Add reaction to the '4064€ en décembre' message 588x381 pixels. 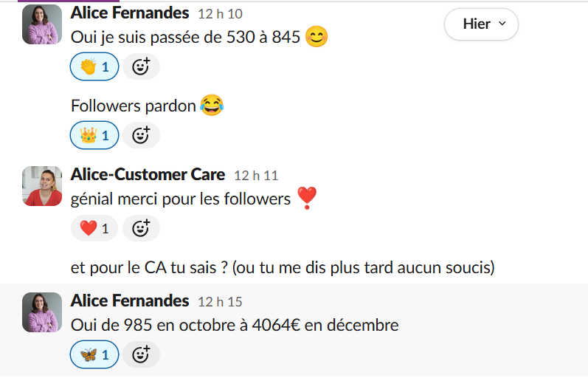pyautogui.click(x=141, y=355)
